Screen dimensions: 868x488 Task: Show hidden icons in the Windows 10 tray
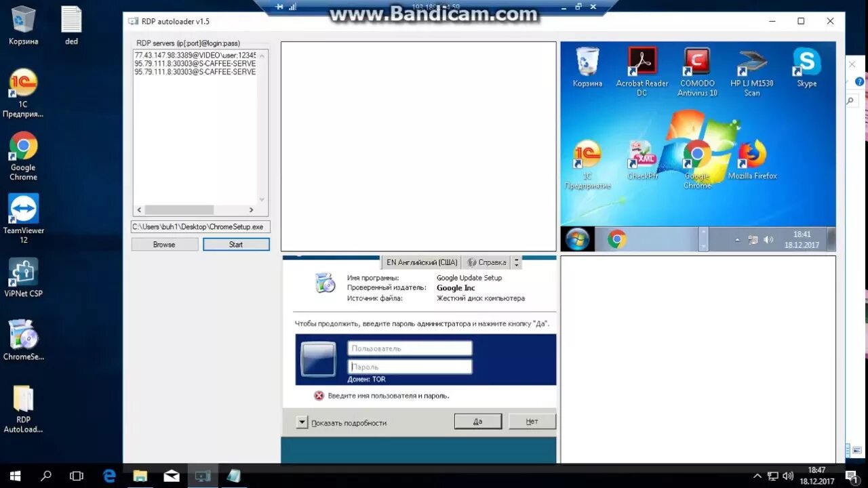click(x=757, y=476)
